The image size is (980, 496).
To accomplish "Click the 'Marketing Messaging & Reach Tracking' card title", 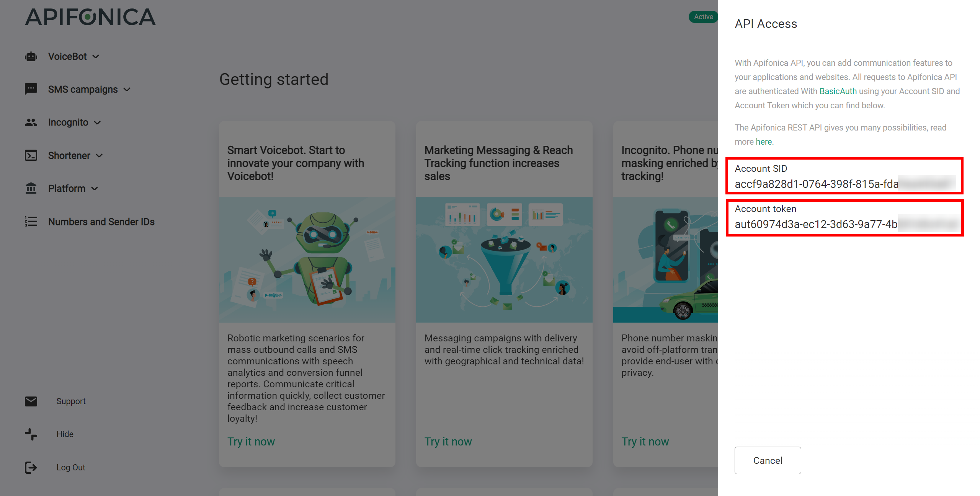I will coord(499,163).
